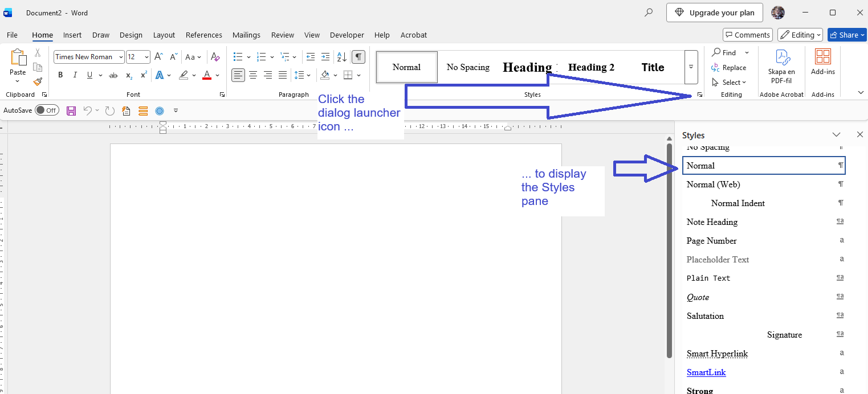This screenshot has height=394, width=868.
Task: Save document using purple floppy disk icon
Action: [x=71, y=110]
